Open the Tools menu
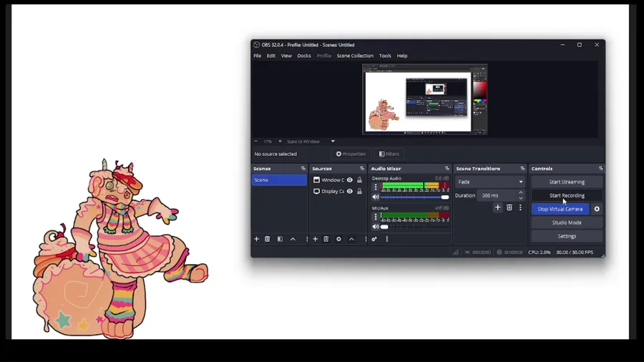Image resolution: width=644 pixels, height=362 pixels. tap(385, 56)
